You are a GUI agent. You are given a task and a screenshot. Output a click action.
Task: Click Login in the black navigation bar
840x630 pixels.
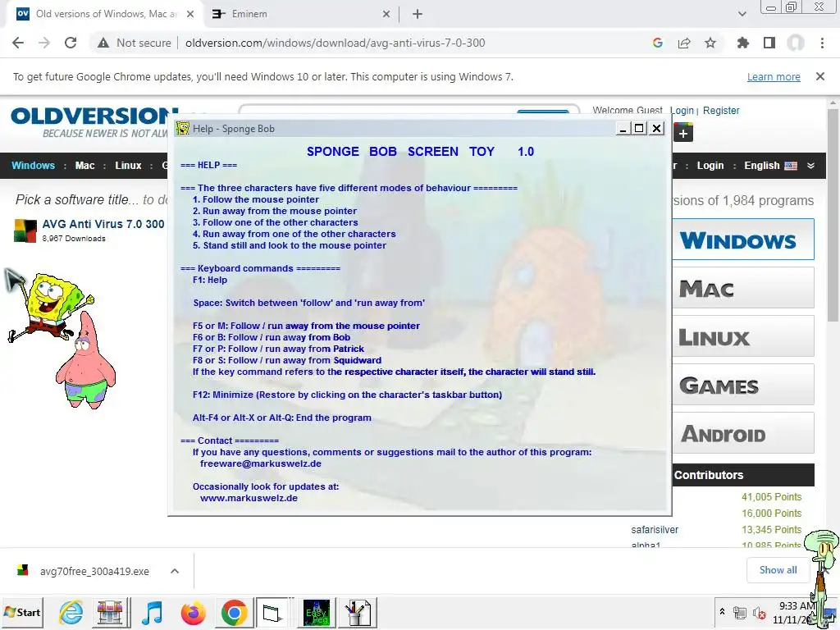(710, 166)
